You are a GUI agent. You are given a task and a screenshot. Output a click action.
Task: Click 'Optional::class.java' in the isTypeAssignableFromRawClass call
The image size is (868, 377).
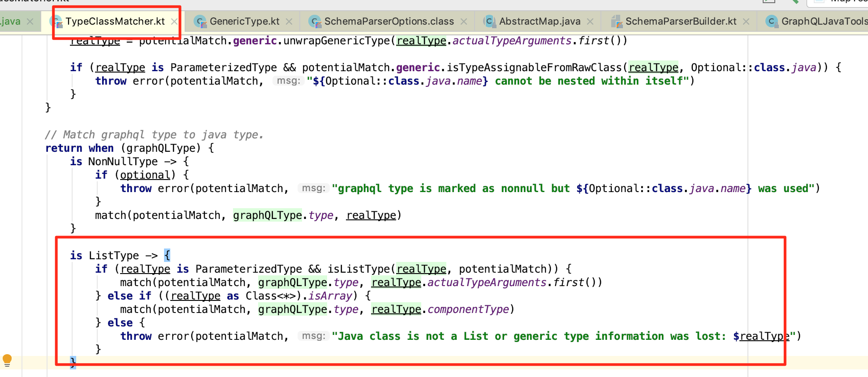click(x=753, y=68)
